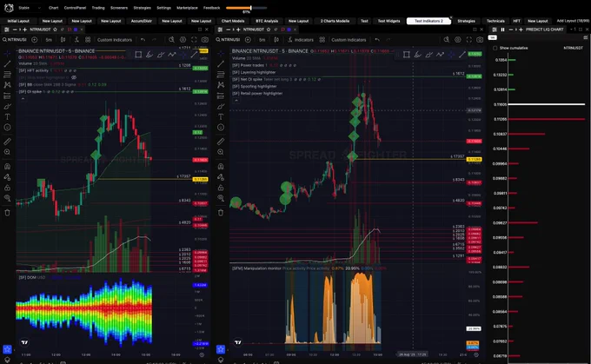The width and height of the screenshot is (591, 364).
Task: Open the Chart menu
Action: point(54,8)
